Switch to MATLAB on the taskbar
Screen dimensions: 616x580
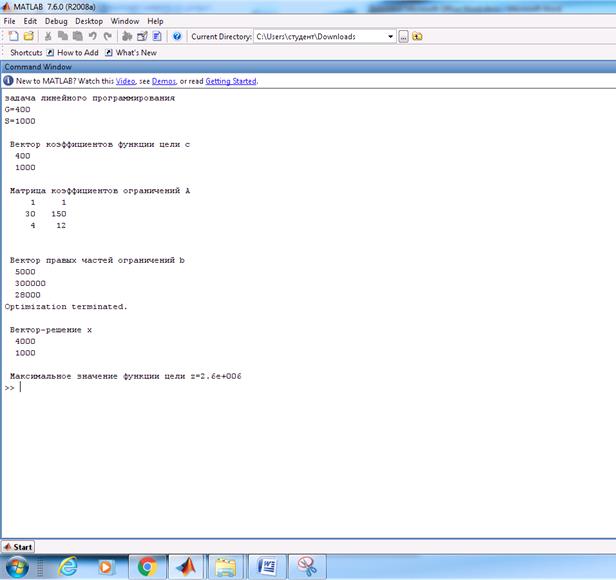point(186,567)
